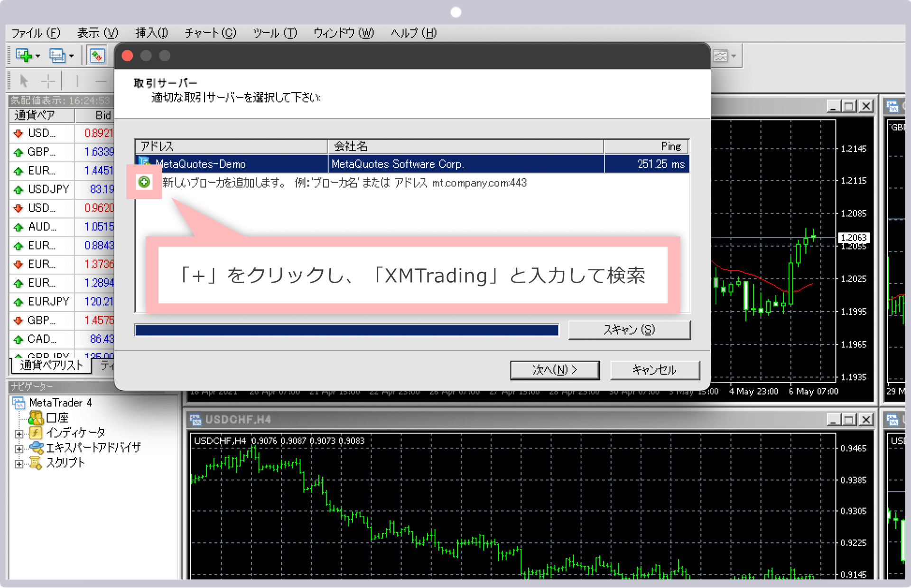Select the cursor arrow tool
The image size is (911, 588).
click(24, 81)
